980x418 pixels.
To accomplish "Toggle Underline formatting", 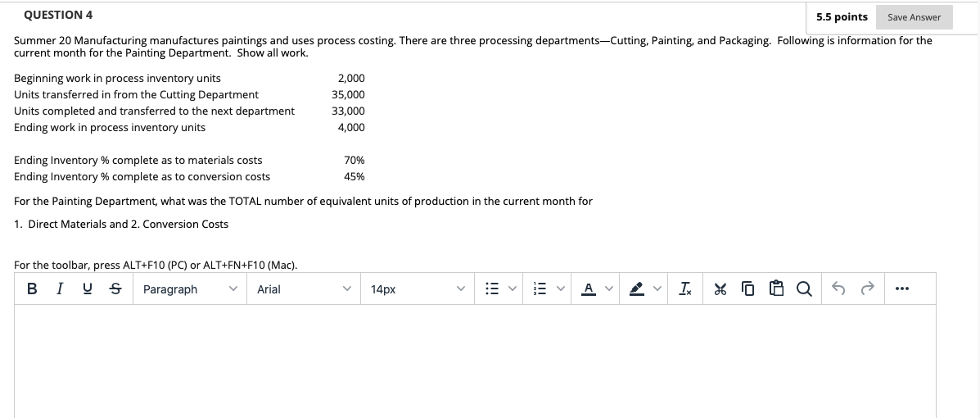I will pos(87,289).
